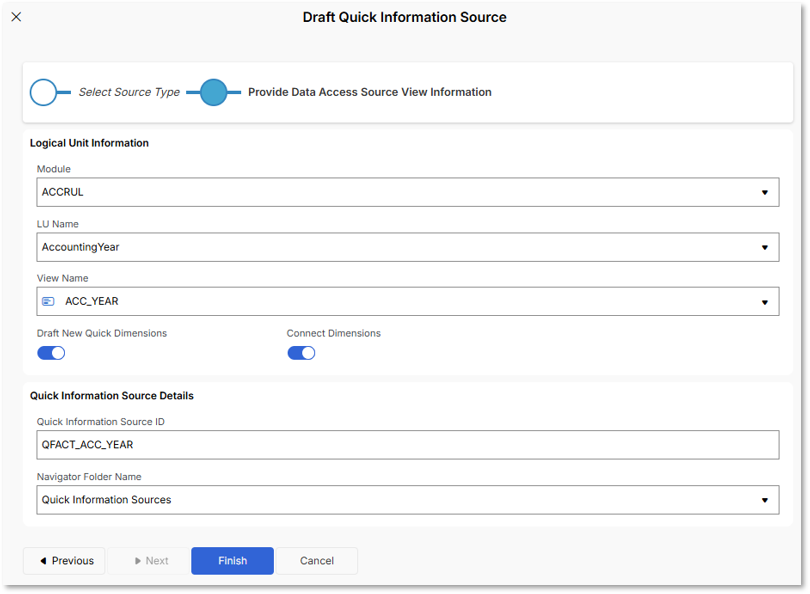Select the 'Select Source Type' step label

coord(129,92)
